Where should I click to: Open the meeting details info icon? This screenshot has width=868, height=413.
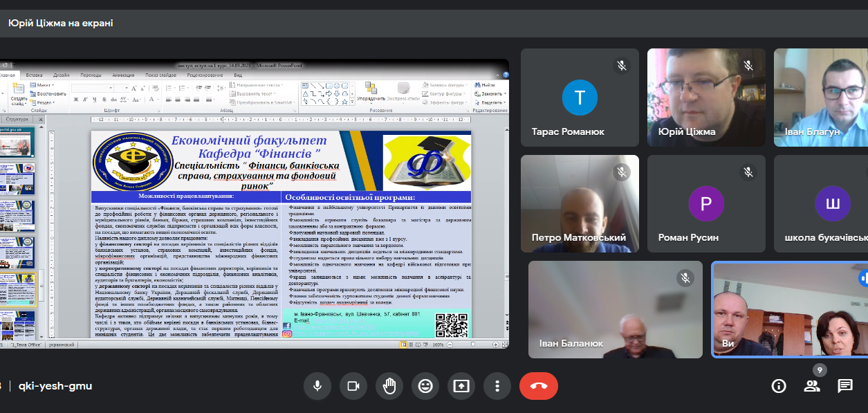tap(779, 386)
